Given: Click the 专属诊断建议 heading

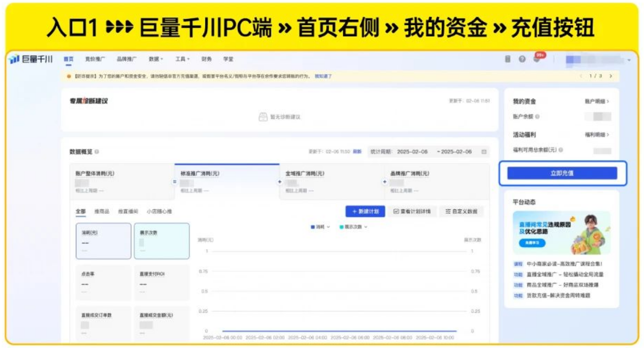Looking at the screenshot, I should click(x=89, y=101).
